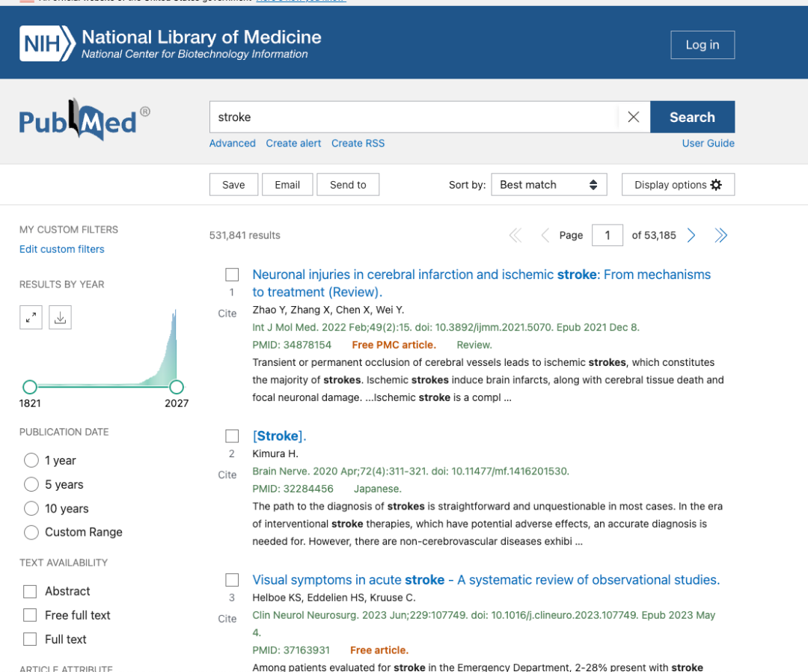This screenshot has height=672, width=808.
Task: Click Cite under the second result
Action: tap(227, 474)
